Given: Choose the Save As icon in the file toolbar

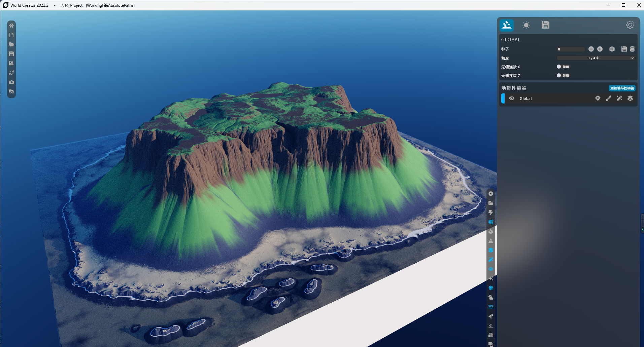Looking at the screenshot, I should tap(11, 63).
